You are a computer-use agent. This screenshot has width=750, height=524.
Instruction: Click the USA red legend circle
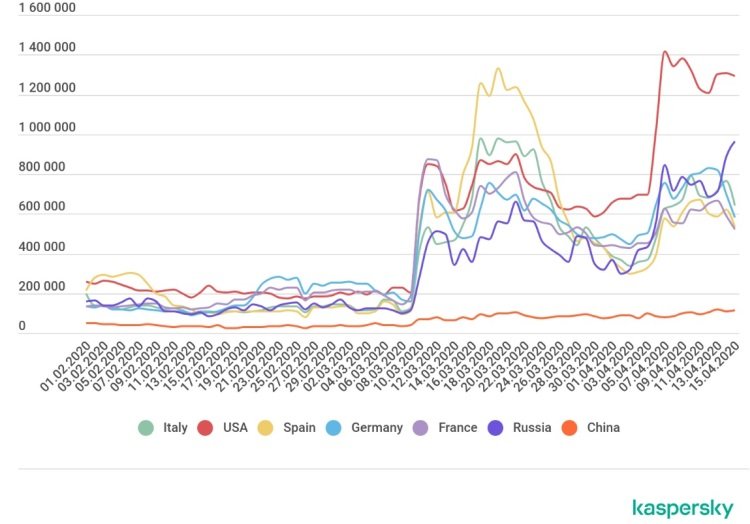click(x=205, y=427)
